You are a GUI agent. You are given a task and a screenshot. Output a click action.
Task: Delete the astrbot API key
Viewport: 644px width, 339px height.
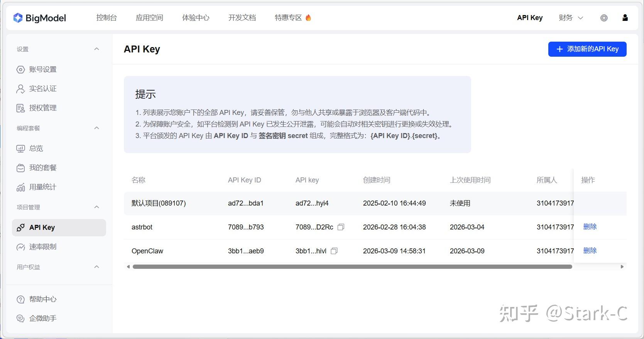click(x=590, y=227)
